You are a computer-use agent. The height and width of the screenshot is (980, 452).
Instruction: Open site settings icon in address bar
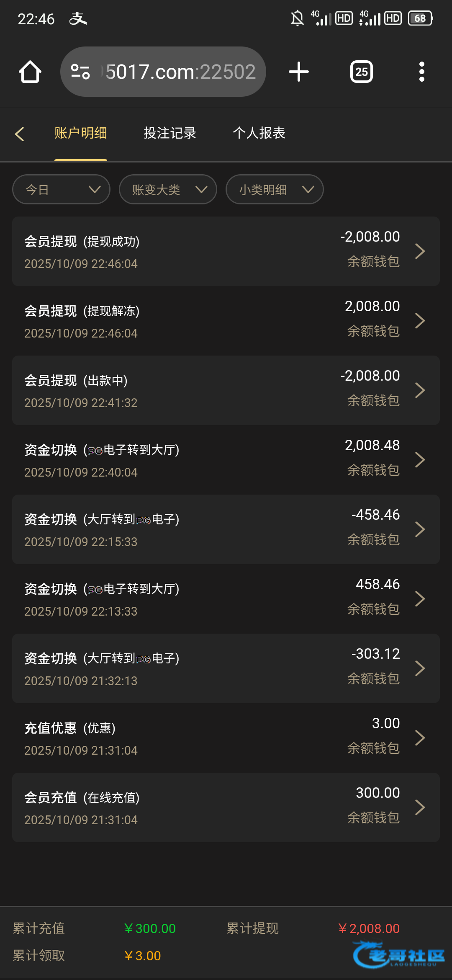pyautogui.click(x=80, y=72)
